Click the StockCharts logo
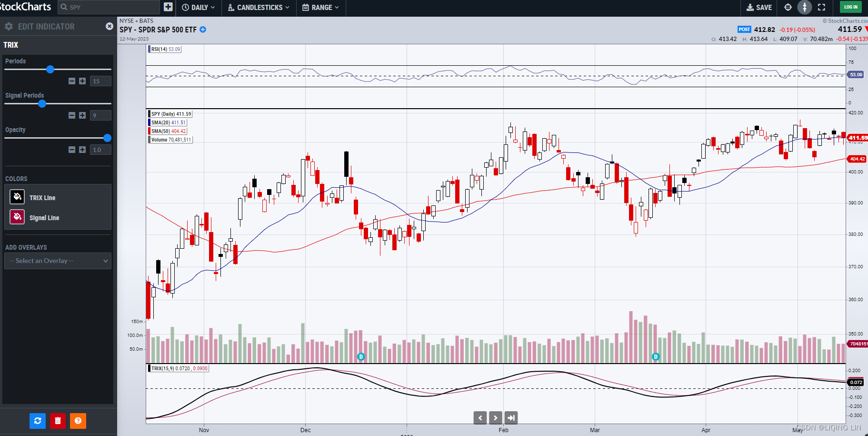868x436 pixels. click(x=25, y=7)
